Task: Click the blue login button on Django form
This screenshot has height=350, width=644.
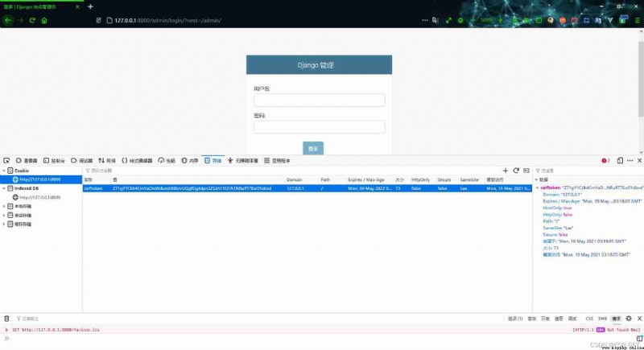Action: coord(313,148)
